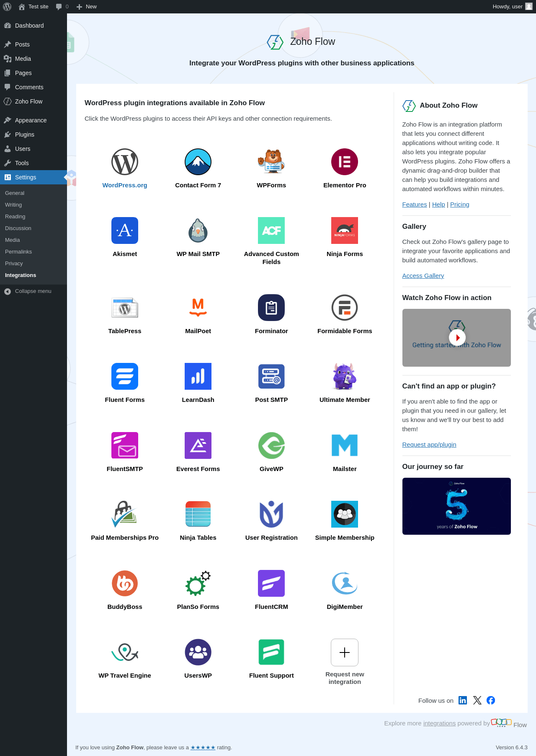This screenshot has height=756, width=536.
Task: Open the 5 years of Zoho Flow thumbnail
Action: tap(456, 506)
